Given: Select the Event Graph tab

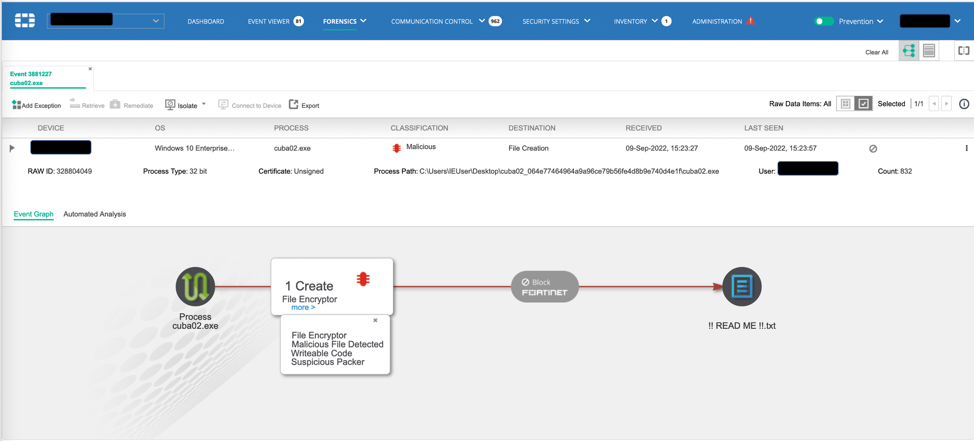Looking at the screenshot, I should tap(34, 214).
